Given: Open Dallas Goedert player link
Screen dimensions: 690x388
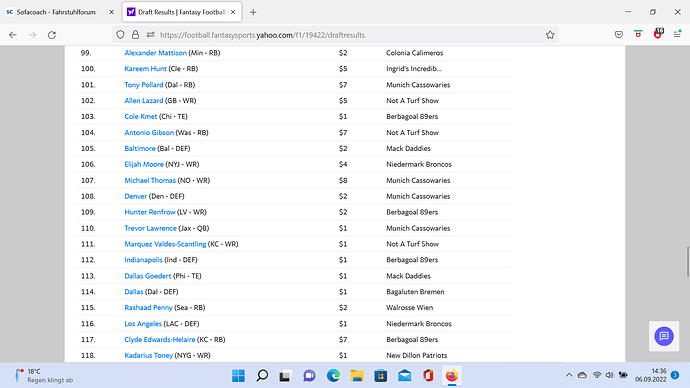Looking at the screenshot, I should pyautogui.click(x=147, y=276).
